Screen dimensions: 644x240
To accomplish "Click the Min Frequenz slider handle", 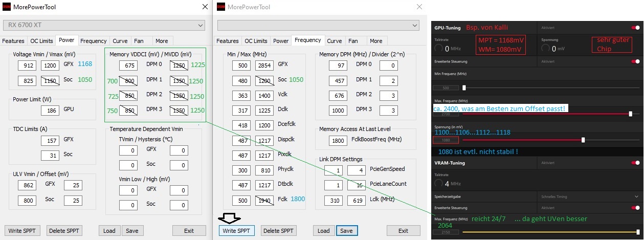I will click(x=464, y=88).
